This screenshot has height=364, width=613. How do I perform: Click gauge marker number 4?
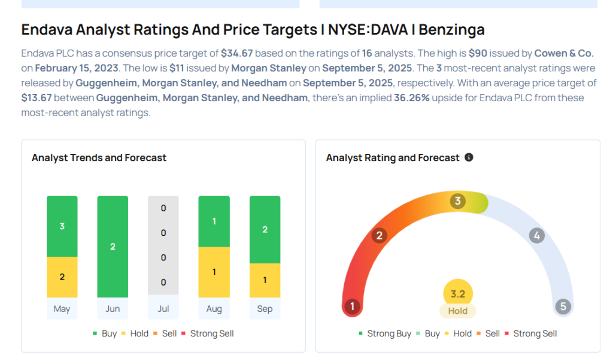click(x=537, y=235)
